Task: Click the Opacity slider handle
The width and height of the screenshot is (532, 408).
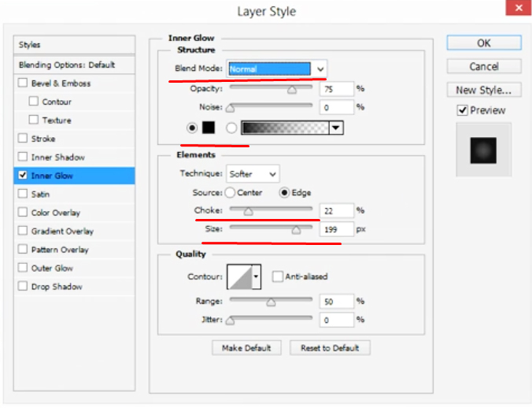Action: (292, 90)
